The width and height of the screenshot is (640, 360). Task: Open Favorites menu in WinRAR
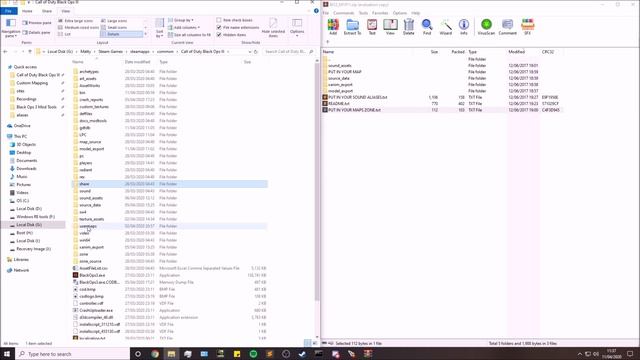(x=380, y=13)
